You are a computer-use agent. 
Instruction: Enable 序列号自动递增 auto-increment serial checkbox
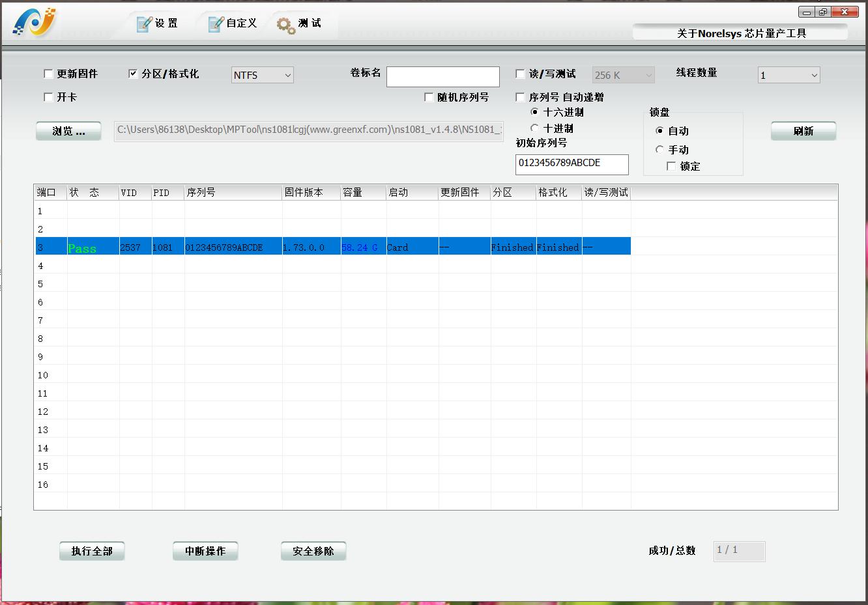click(520, 96)
